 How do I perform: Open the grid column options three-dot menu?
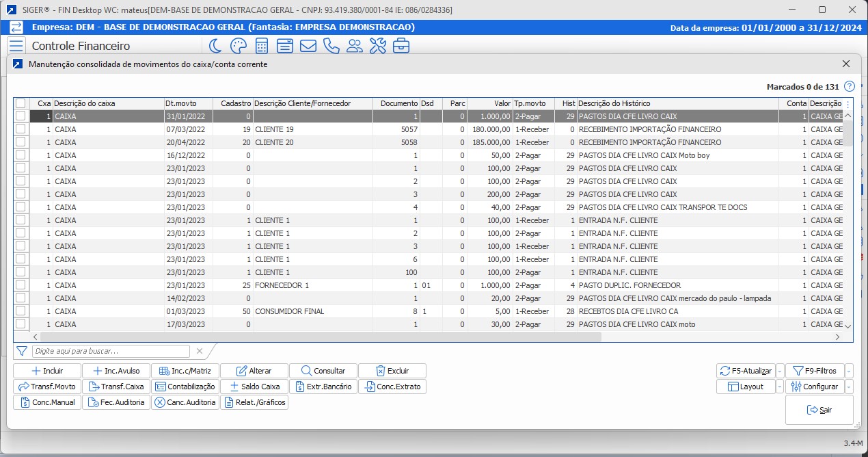click(x=847, y=104)
